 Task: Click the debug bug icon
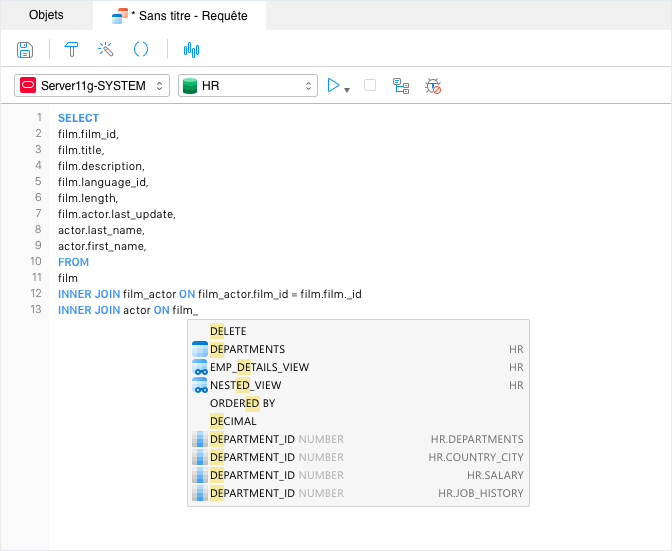click(x=433, y=86)
